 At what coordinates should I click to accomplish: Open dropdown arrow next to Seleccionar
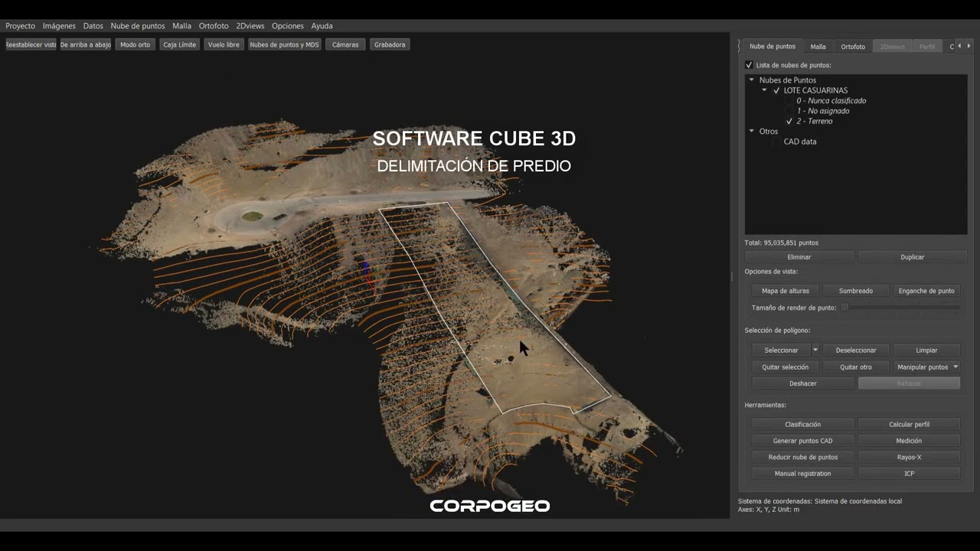pyautogui.click(x=815, y=350)
